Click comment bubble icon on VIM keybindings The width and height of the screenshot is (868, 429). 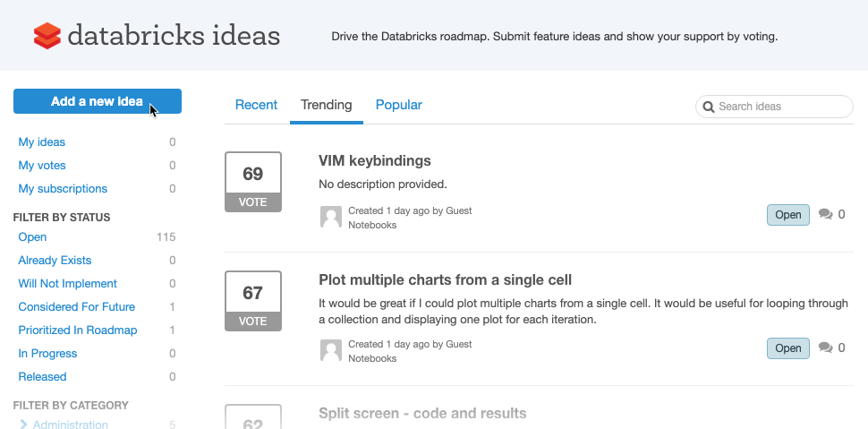pos(825,215)
